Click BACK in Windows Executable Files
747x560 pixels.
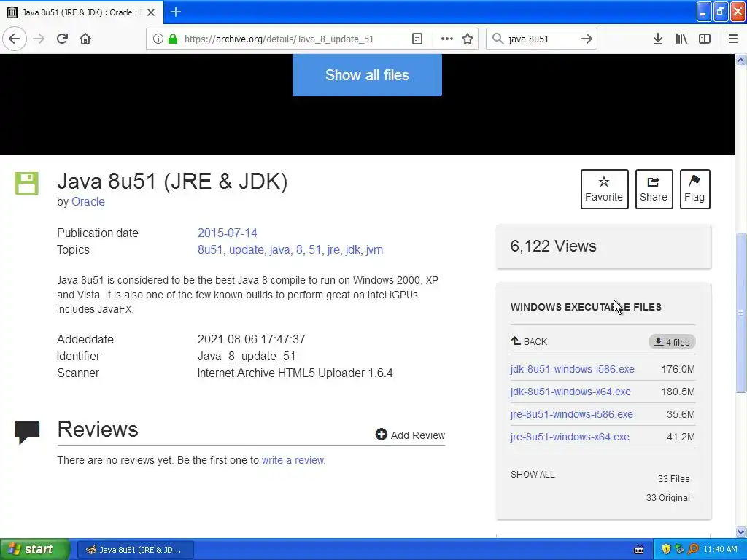pos(530,341)
